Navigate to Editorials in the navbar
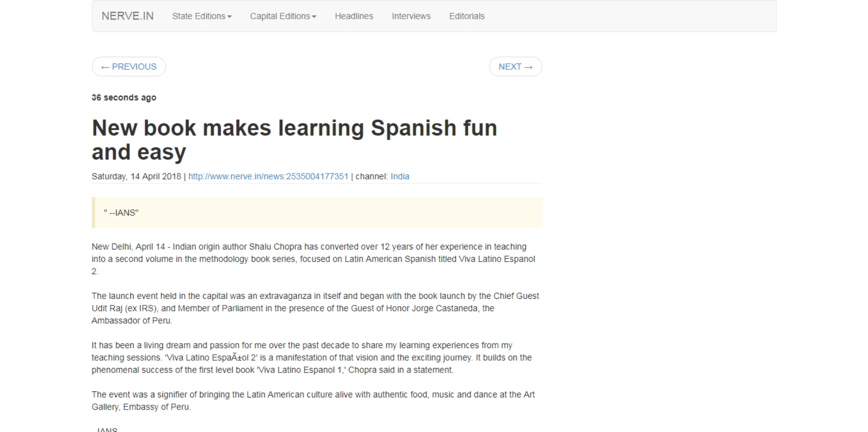The width and height of the screenshot is (868, 432). [467, 16]
